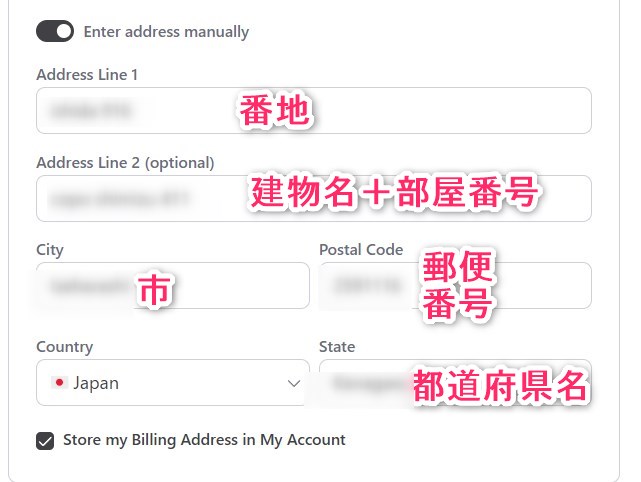Click the "Postal Code" label

click(x=361, y=250)
